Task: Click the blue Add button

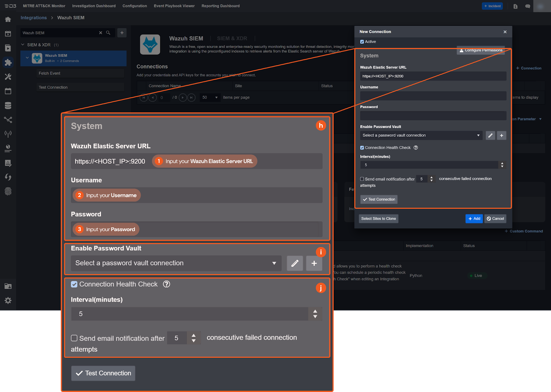Action: pyautogui.click(x=474, y=219)
